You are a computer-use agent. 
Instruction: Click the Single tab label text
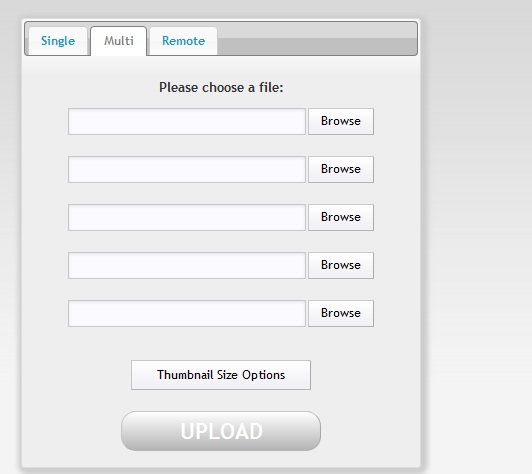point(58,41)
